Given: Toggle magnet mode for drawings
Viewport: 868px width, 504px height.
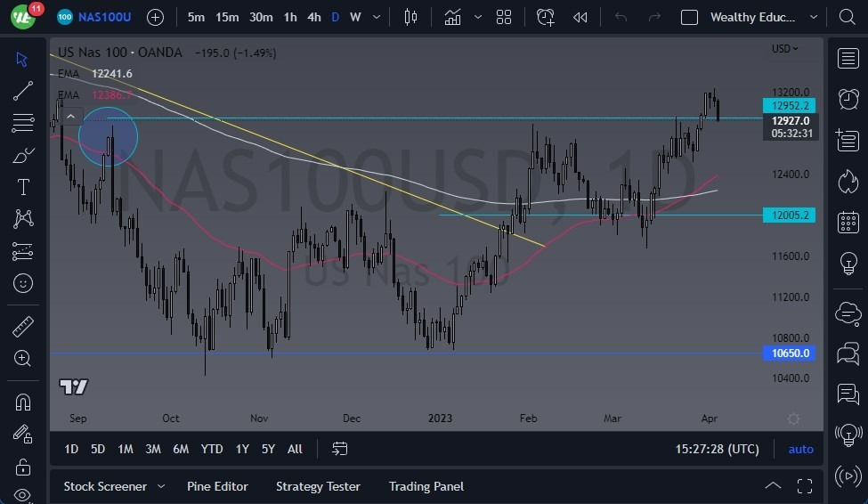Looking at the screenshot, I should (22, 402).
